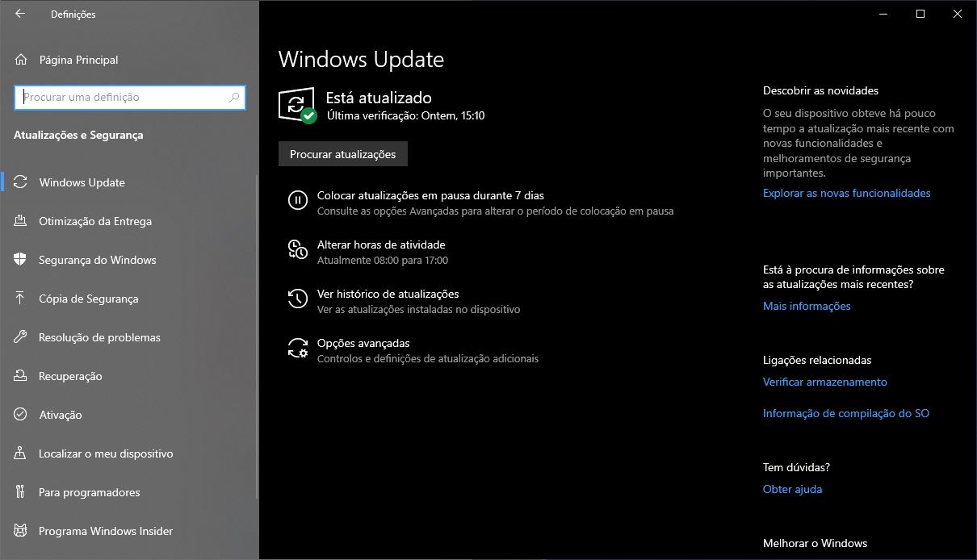Open Verificar armazenamento link

point(825,382)
